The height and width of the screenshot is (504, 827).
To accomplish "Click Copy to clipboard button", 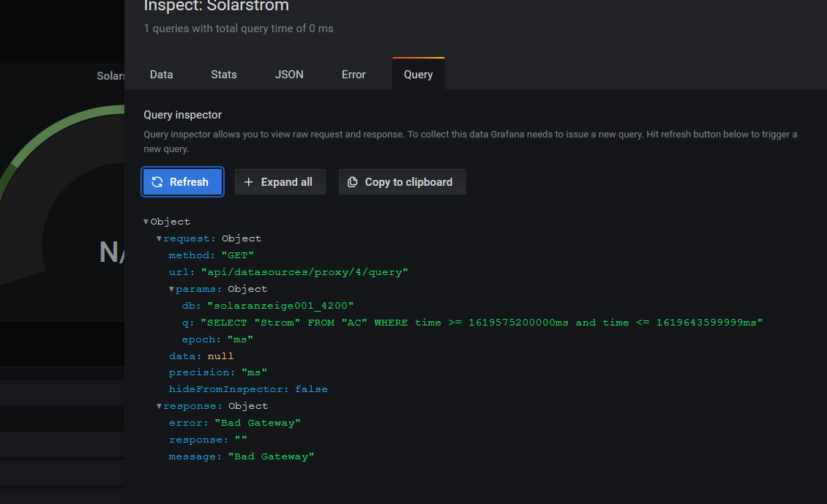I will point(402,182).
